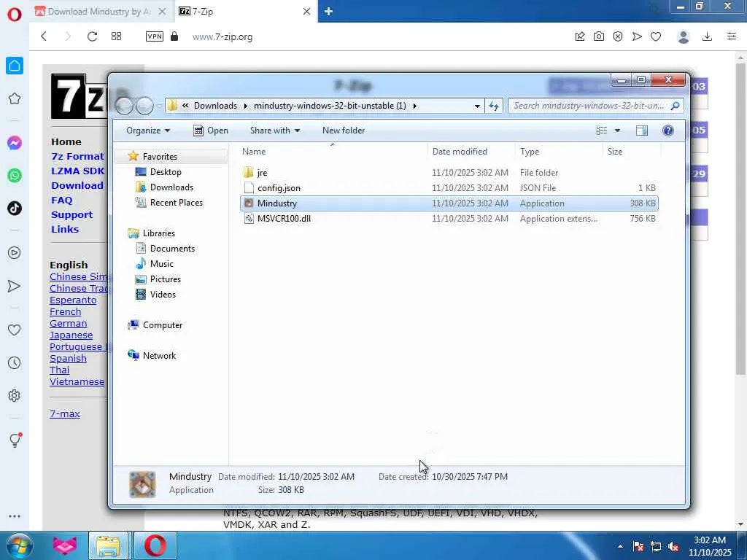Open Explorer help question icon
The image size is (747, 560).
point(668,131)
